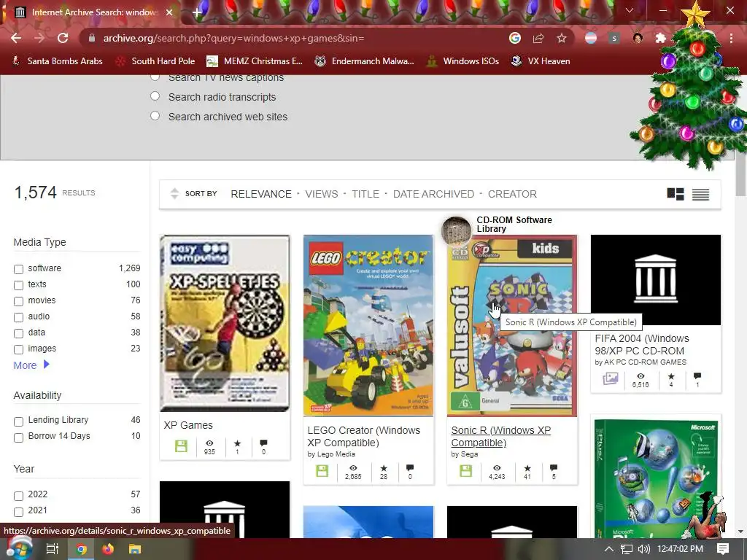Check the texts media type filter
747x560 pixels.
point(18,285)
